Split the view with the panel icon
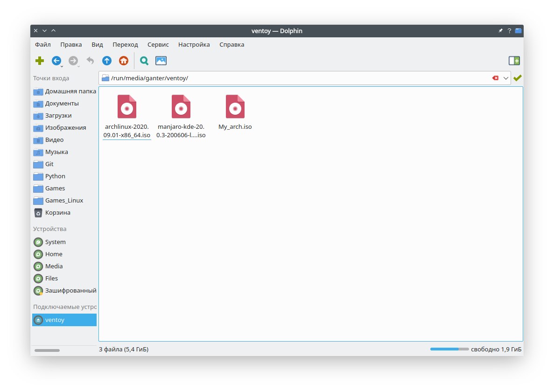This screenshot has width=554, height=392. tap(514, 61)
